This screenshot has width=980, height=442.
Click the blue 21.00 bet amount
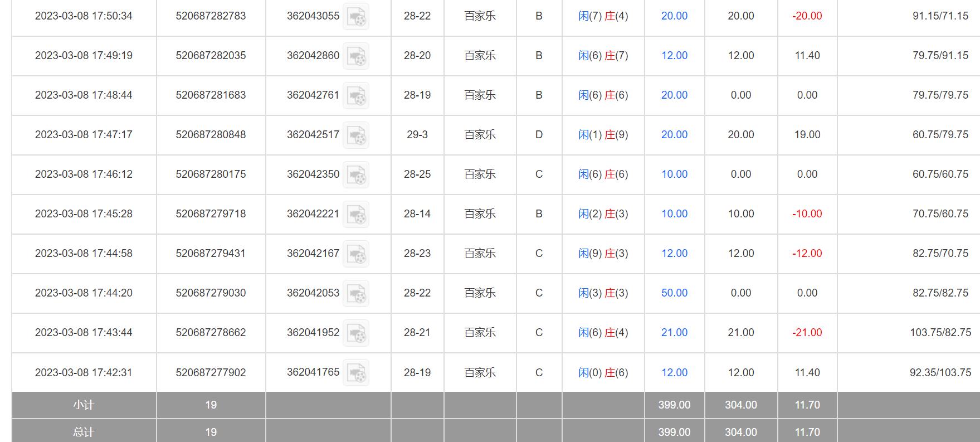click(674, 333)
